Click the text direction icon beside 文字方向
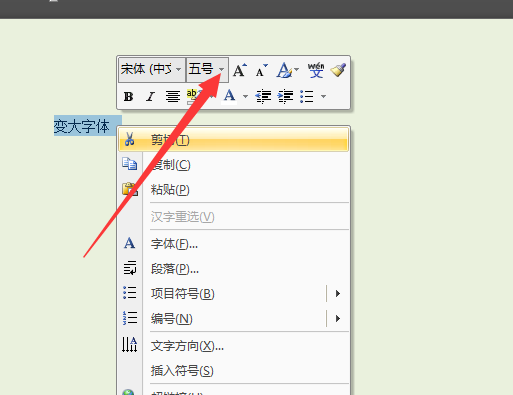The image size is (513, 395). pos(130,344)
